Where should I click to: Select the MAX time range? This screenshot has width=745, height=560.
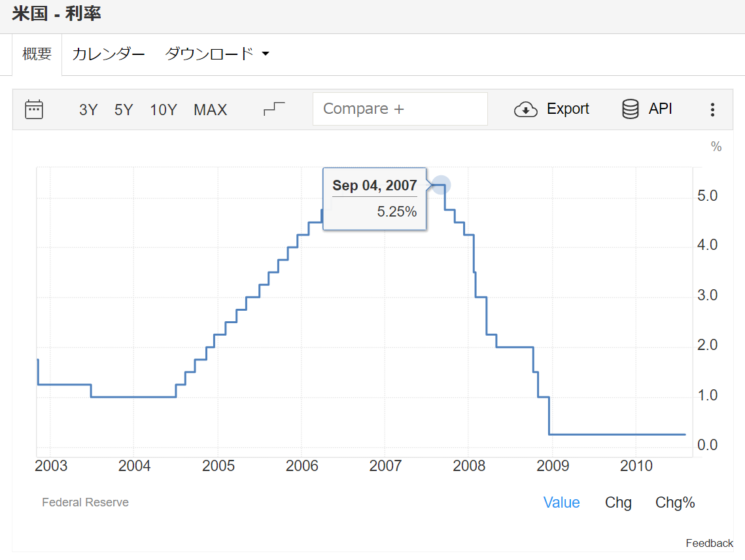tap(210, 110)
